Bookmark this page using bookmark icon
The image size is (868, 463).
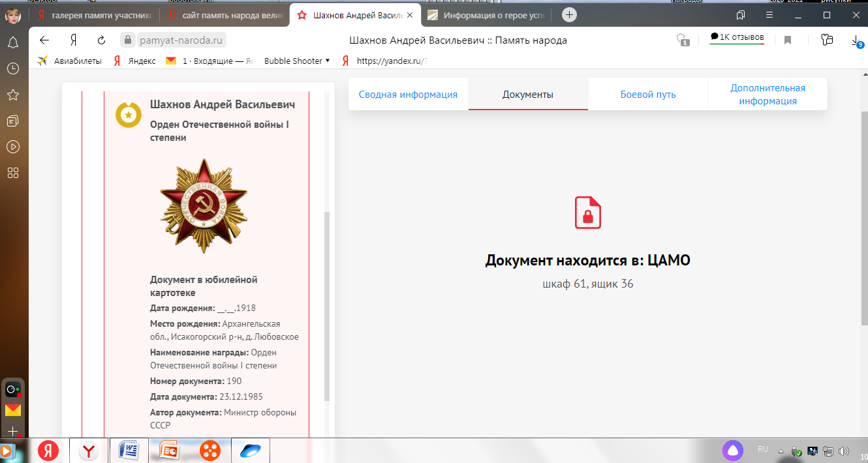[788, 40]
